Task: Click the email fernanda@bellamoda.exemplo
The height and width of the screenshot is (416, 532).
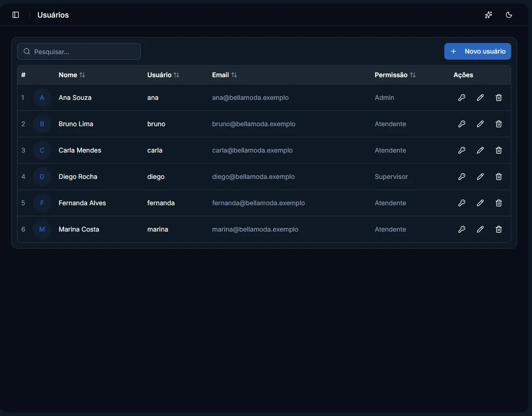Action: (x=258, y=203)
